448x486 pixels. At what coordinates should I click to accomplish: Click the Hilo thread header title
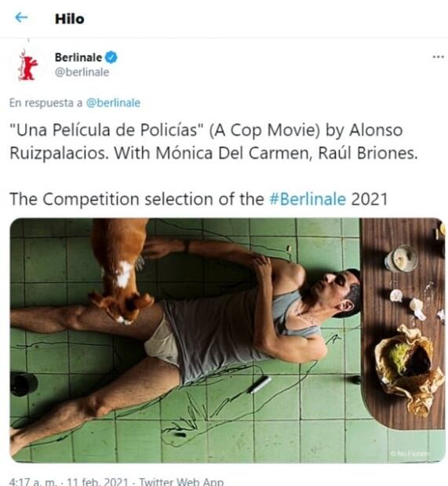[70, 19]
